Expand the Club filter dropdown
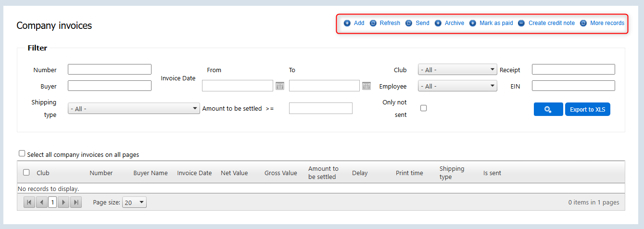 coord(457,70)
